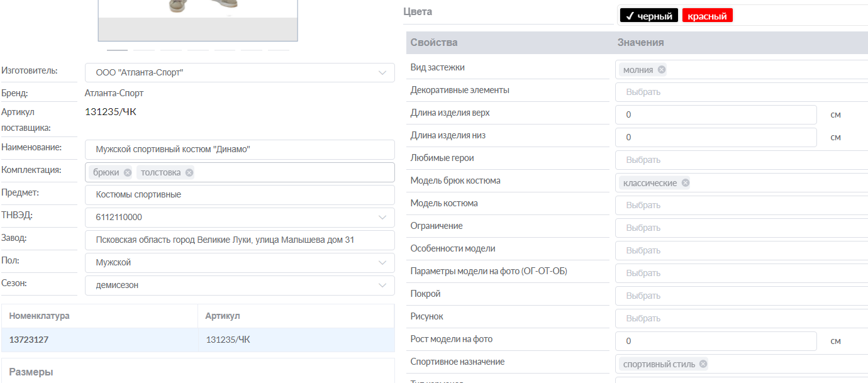Remove the 'спортивный стиль' tag
Viewport: 868px width, 383px height.
(x=703, y=364)
